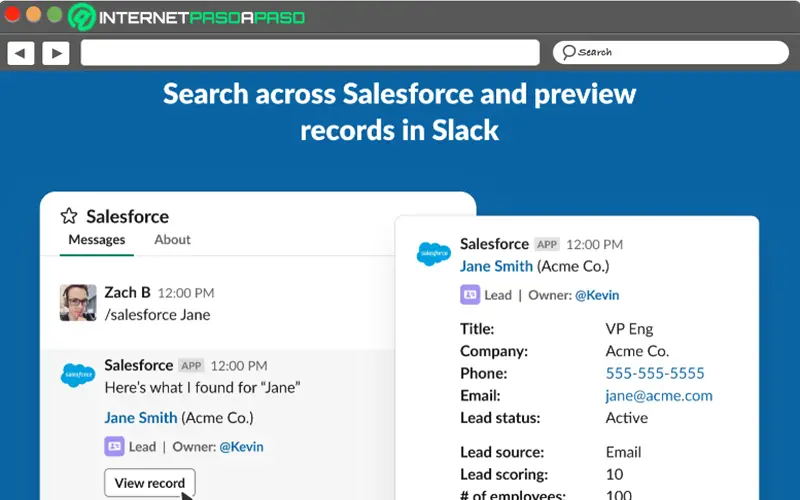Viewport: 800px width, 500px height.
Task: Click the @Kevin owner mention in chat
Action: (241, 447)
